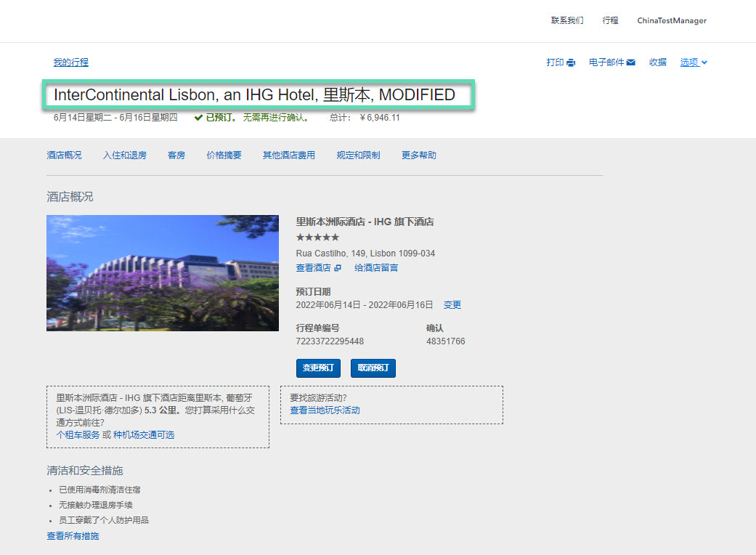Image resolution: width=756 pixels, height=555 pixels.
Task: Click the 6月14日星期二 - 6月16日星期四 date range
Action: point(115,118)
